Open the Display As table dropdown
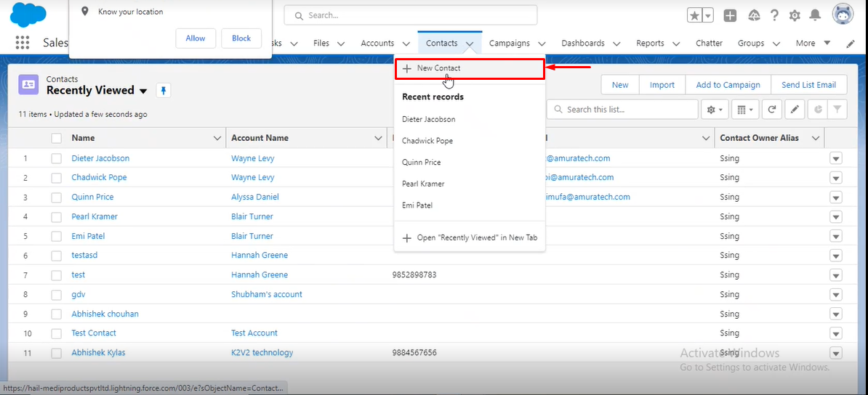 point(745,110)
